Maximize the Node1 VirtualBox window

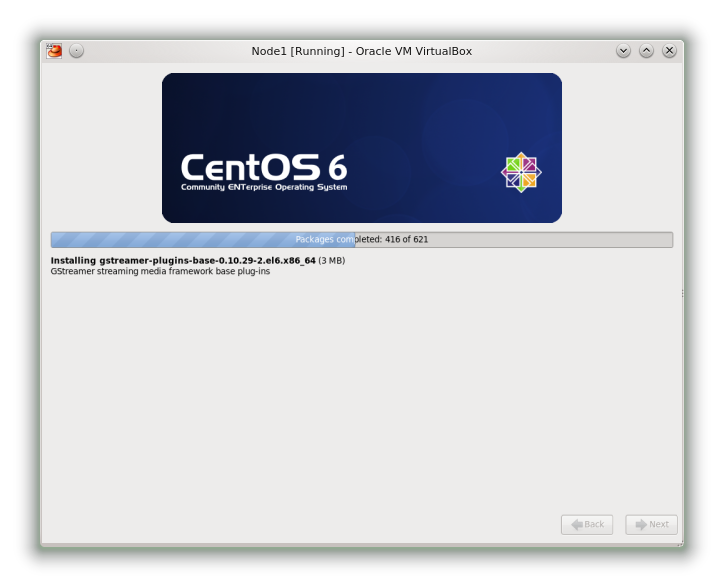pos(646,51)
